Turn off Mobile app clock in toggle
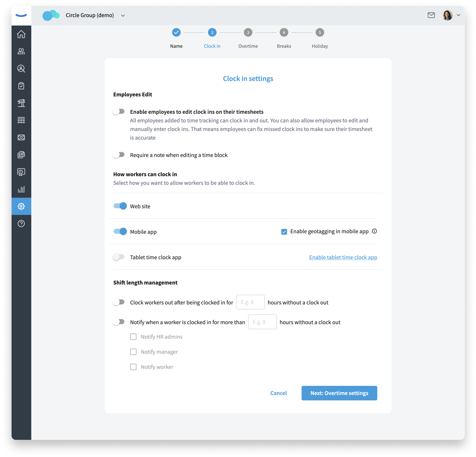Screen dimensions: 476x457 click(120, 231)
